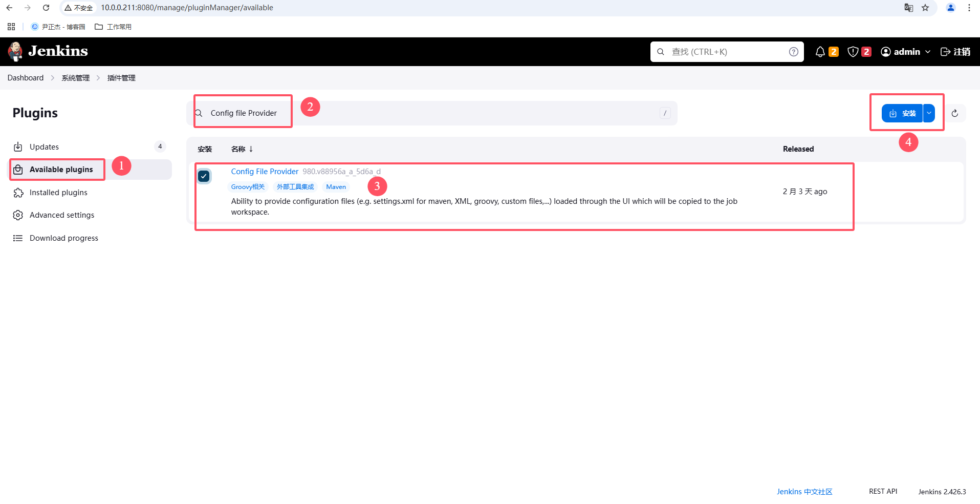Open the REST API footer link

tap(883, 492)
